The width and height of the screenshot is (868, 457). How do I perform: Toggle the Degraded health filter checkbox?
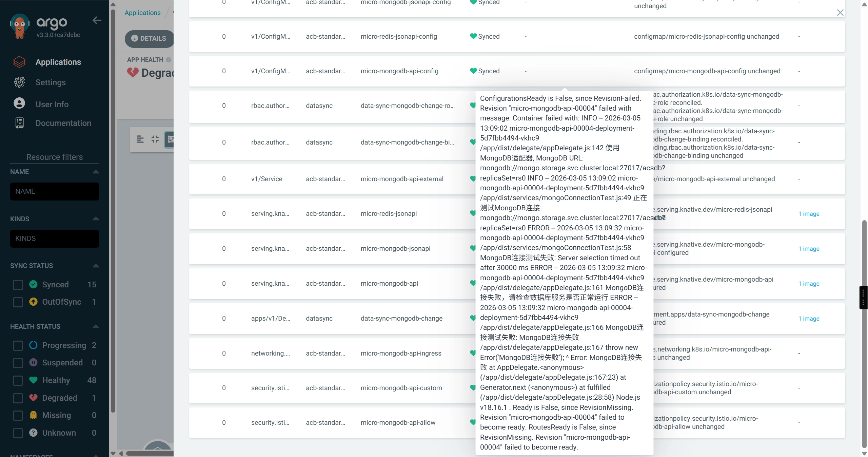[x=18, y=398]
